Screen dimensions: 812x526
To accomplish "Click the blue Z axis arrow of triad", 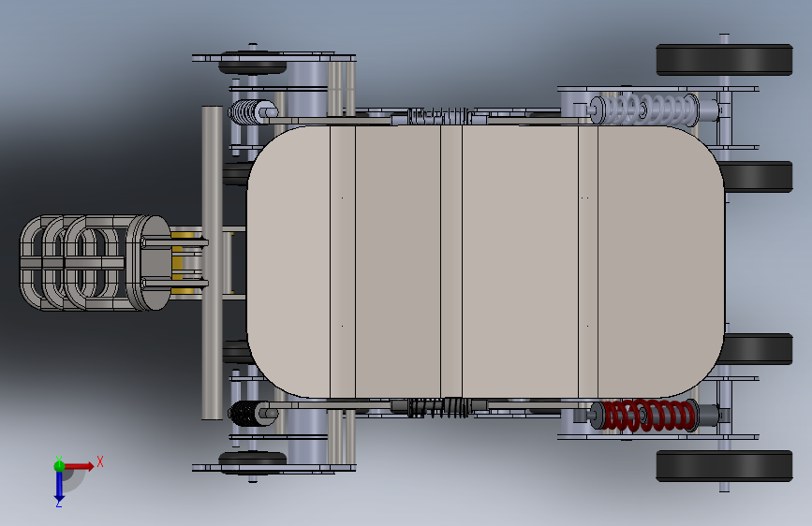I will point(59,487).
